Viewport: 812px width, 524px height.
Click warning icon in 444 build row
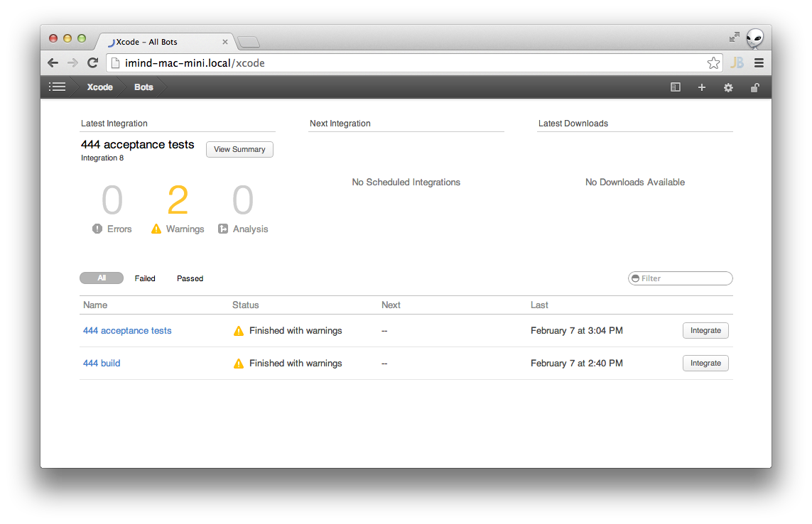click(238, 364)
